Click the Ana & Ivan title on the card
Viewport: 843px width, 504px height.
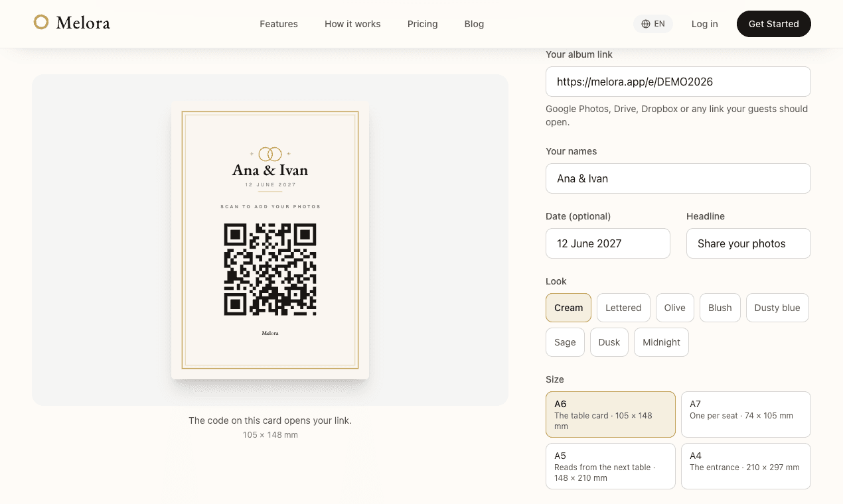270,170
